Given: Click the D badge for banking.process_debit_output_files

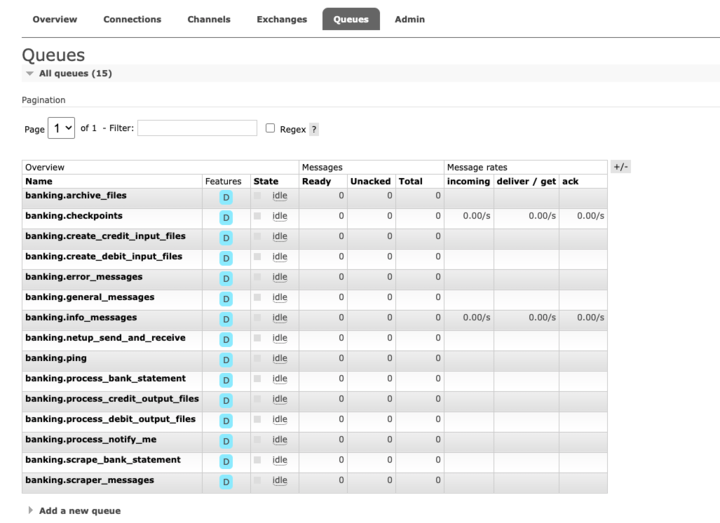Looking at the screenshot, I should [226, 421].
